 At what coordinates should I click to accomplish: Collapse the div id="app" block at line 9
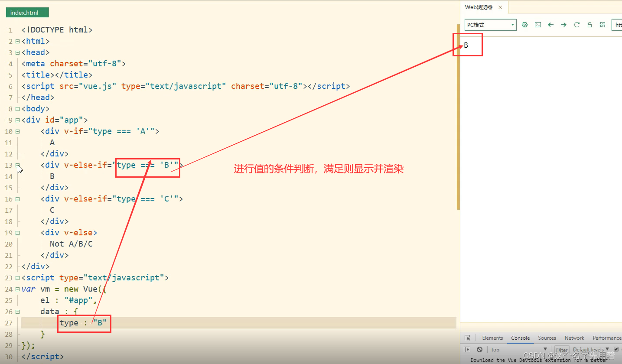[x=17, y=120]
